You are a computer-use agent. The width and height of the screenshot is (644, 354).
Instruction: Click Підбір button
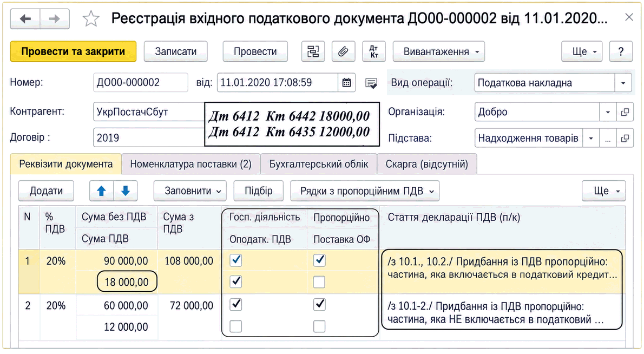click(x=258, y=191)
